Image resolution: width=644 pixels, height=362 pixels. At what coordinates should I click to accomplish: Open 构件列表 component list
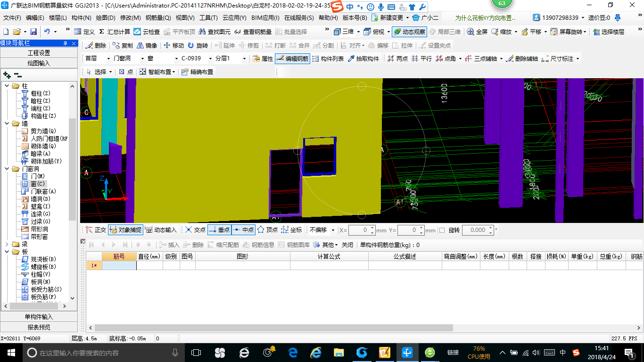[x=328, y=58]
